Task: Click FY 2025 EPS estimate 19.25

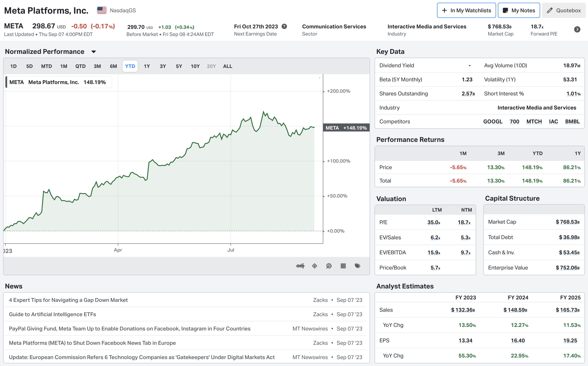Action: (x=570, y=341)
